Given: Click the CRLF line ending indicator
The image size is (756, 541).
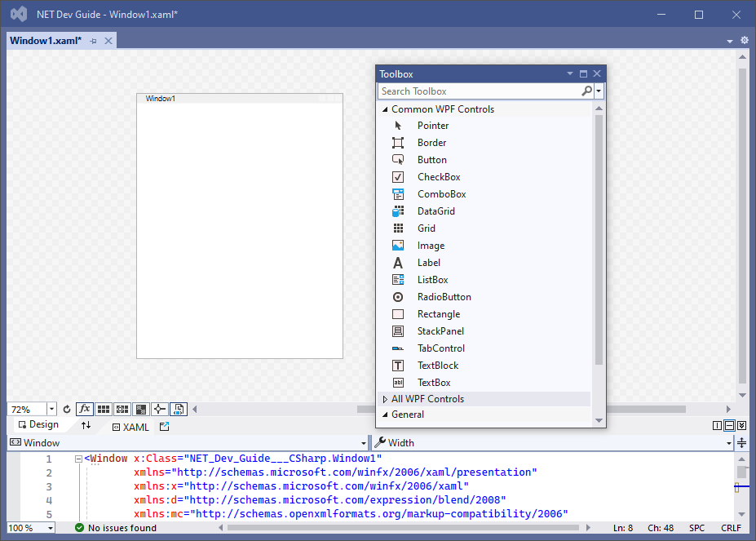Looking at the screenshot, I should click(731, 528).
